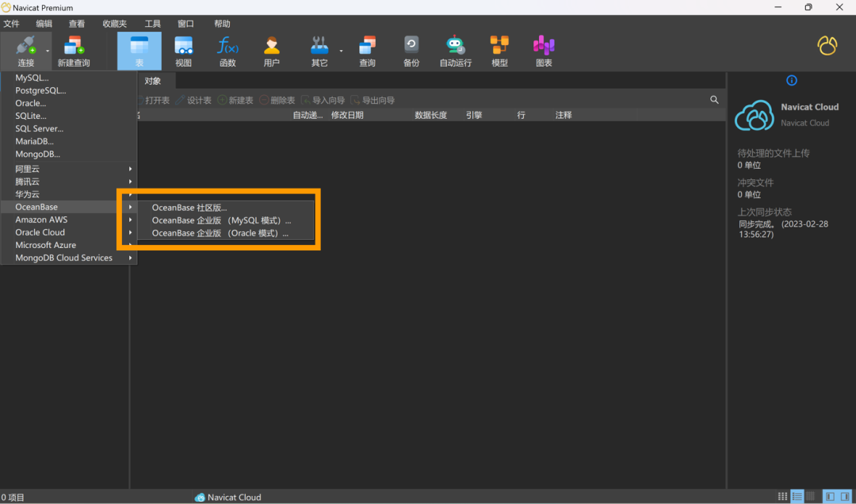Expand the 阿里云 submenu
This screenshot has width=856, height=504.
[69, 169]
